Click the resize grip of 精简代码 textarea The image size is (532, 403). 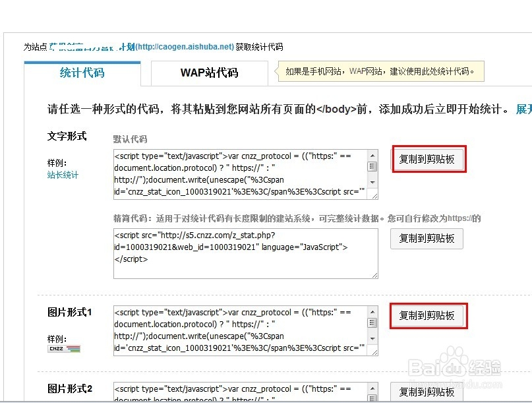[374, 275]
